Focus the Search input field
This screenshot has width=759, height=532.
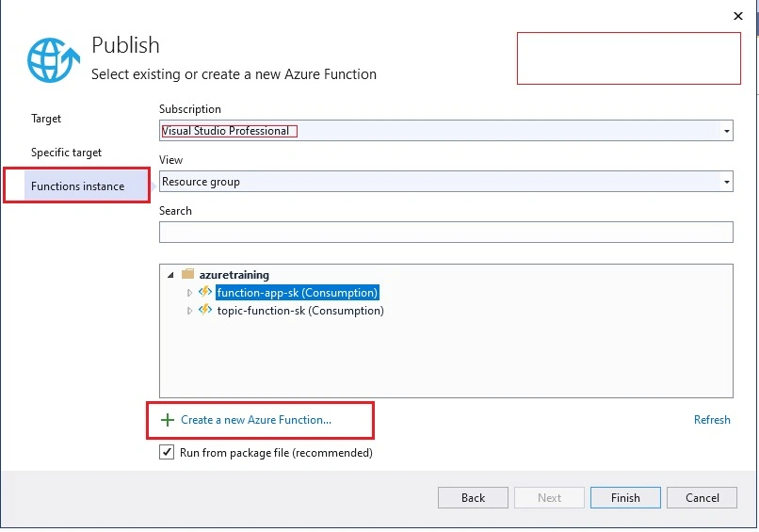(445, 233)
